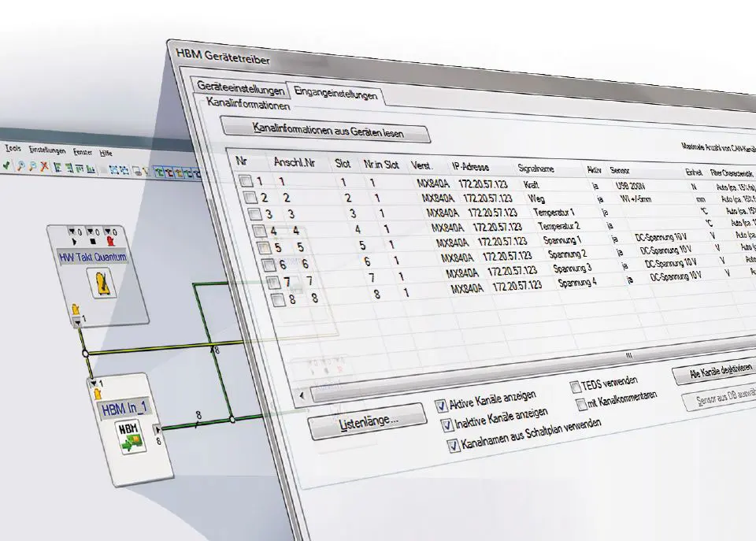Click the zoom out magnifier icon
The height and width of the screenshot is (541, 756).
32,166
